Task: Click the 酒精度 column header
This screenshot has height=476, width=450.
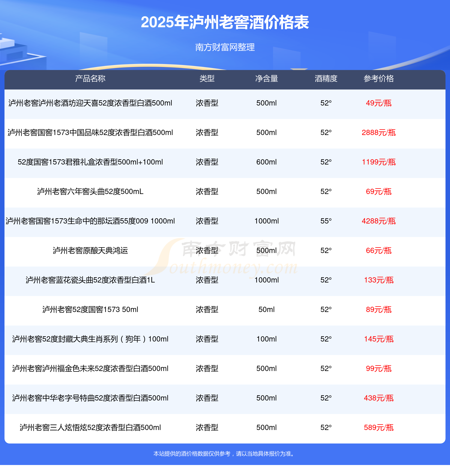Action: coord(326,78)
